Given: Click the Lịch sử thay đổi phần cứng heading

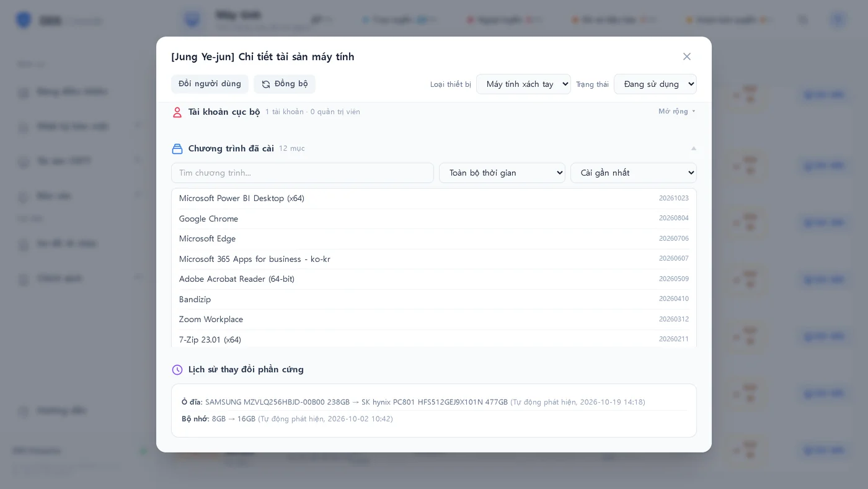Looking at the screenshot, I should 246,369.
